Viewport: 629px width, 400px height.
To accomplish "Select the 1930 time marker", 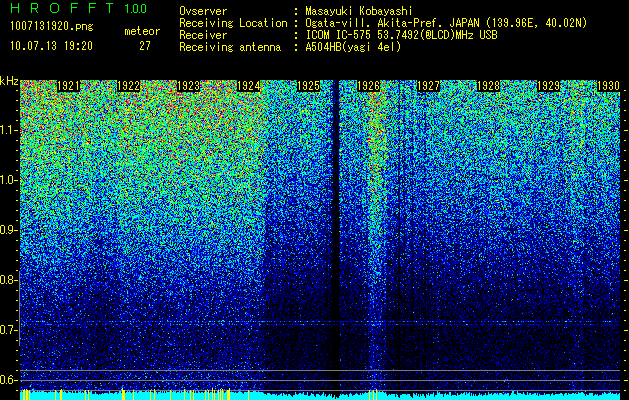I will point(609,86).
